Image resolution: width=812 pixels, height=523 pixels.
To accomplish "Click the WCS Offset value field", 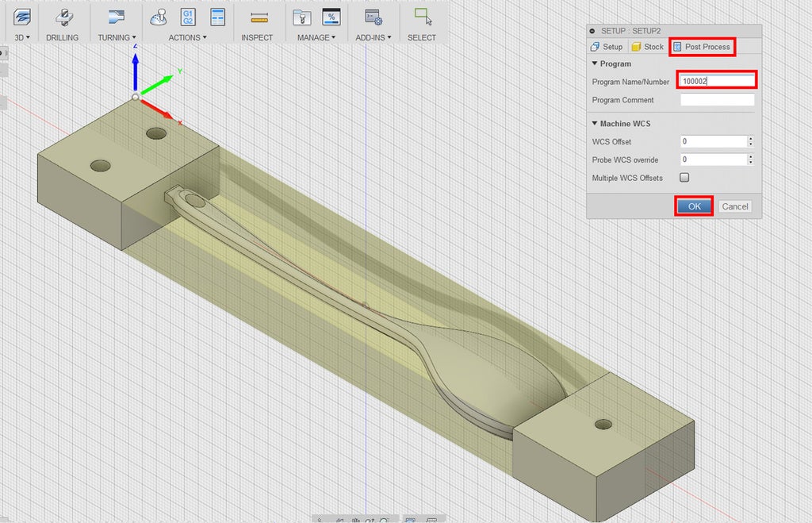I will pyautogui.click(x=713, y=141).
